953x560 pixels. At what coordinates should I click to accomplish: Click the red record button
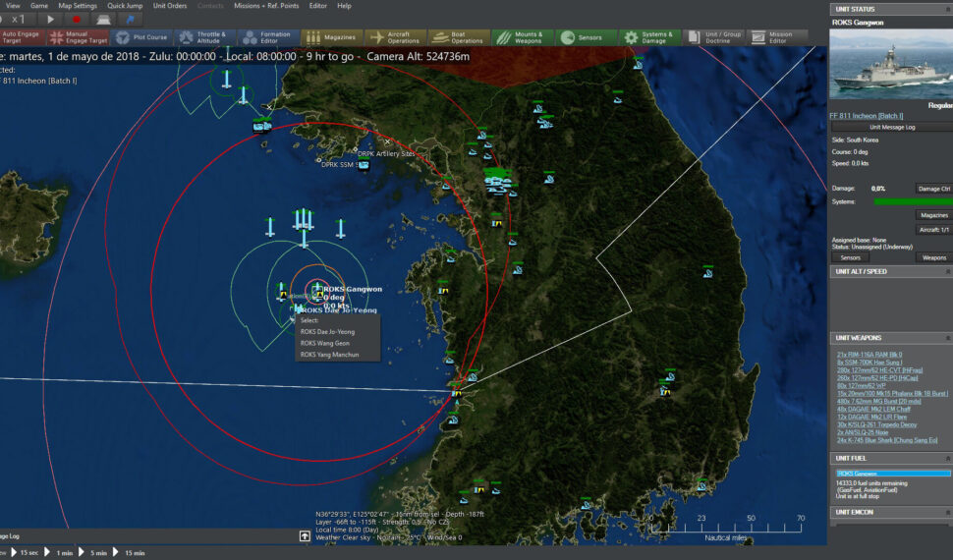(77, 20)
